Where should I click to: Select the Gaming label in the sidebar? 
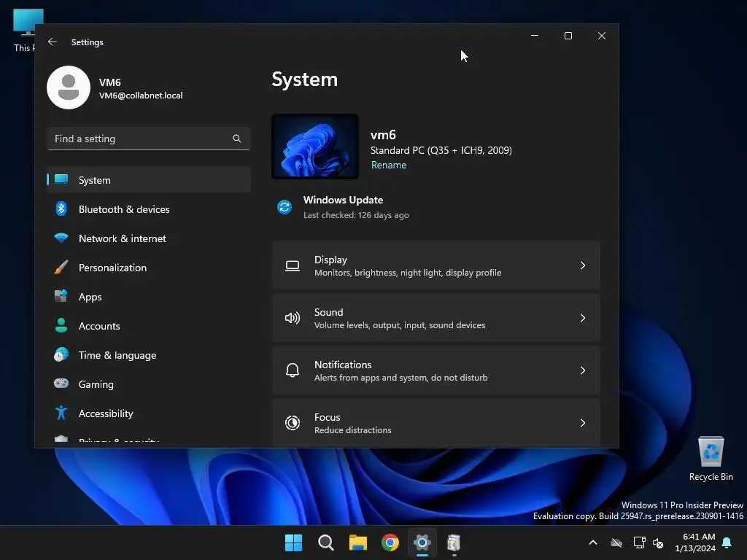click(x=96, y=384)
